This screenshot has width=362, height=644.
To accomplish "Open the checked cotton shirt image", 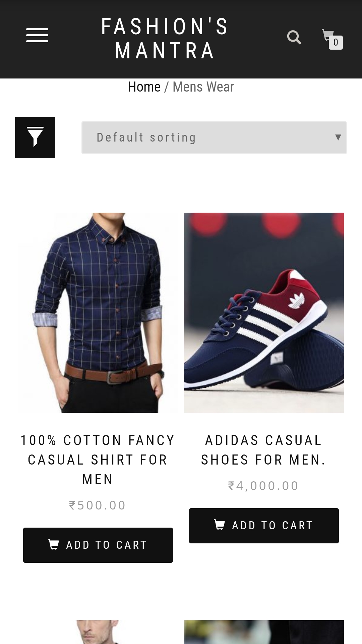I will (98, 313).
